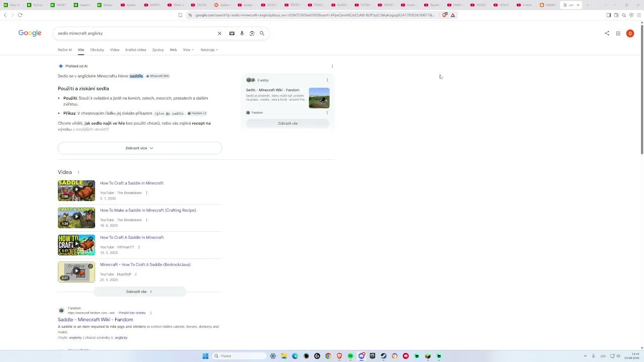The height and width of the screenshot is (362, 644).
Task: Expand the Více search filter dropdown
Action: [x=188, y=50]
